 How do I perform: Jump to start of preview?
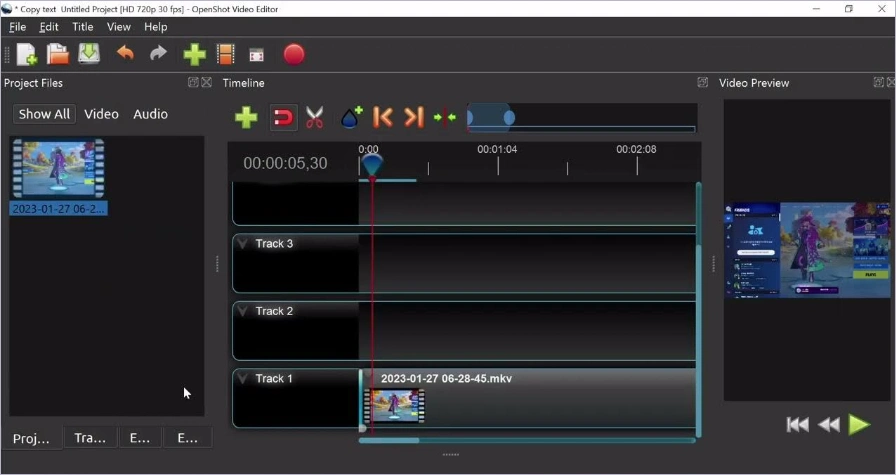pos(797,425)
